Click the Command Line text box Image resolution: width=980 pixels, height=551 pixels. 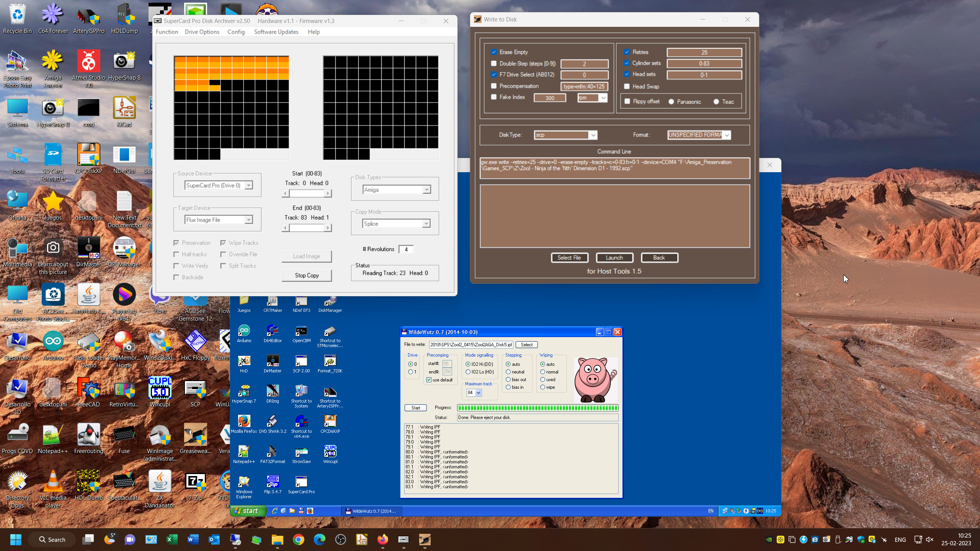tap(615, 168)
